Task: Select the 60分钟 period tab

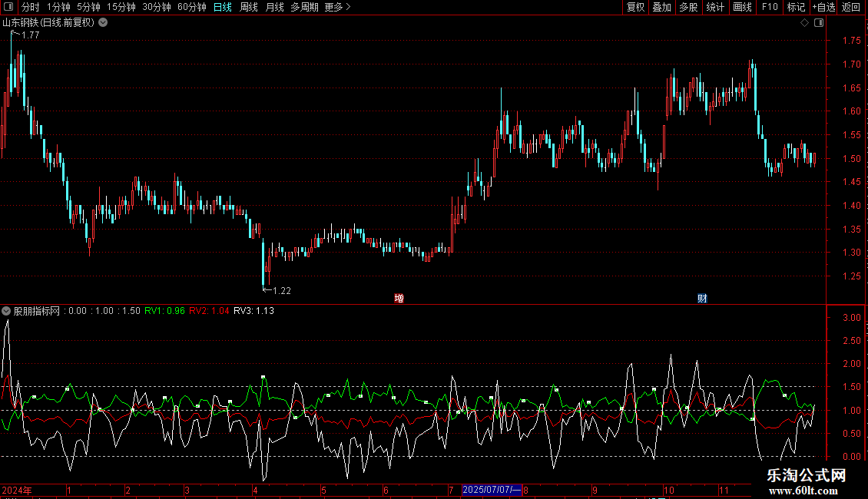Action: [x=192, y=7]
